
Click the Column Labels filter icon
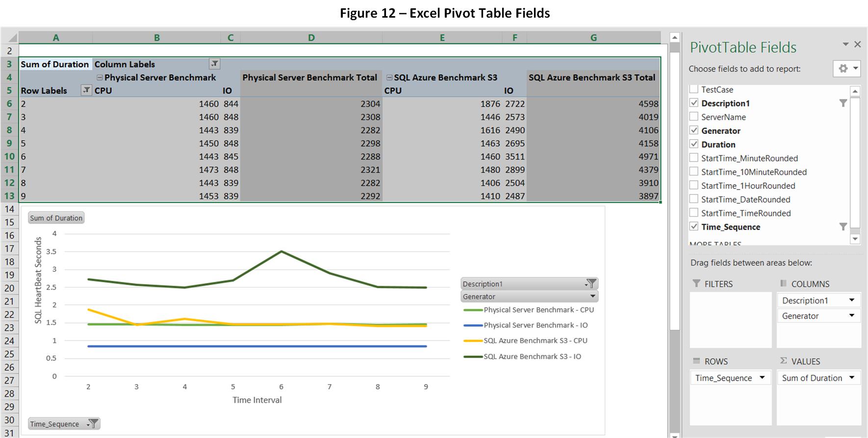click(214, 64)
